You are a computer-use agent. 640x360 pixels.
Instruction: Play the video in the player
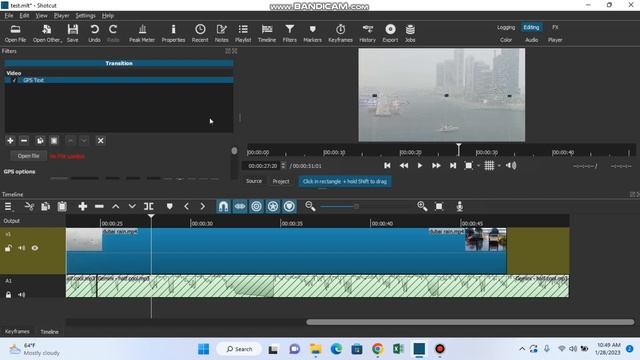pyautogui.click(x=420, y=165)
